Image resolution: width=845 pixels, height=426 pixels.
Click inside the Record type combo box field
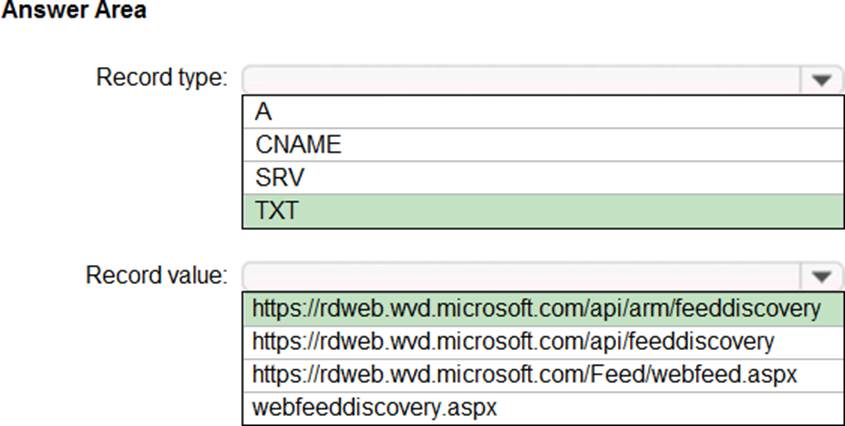pos(522,80)
